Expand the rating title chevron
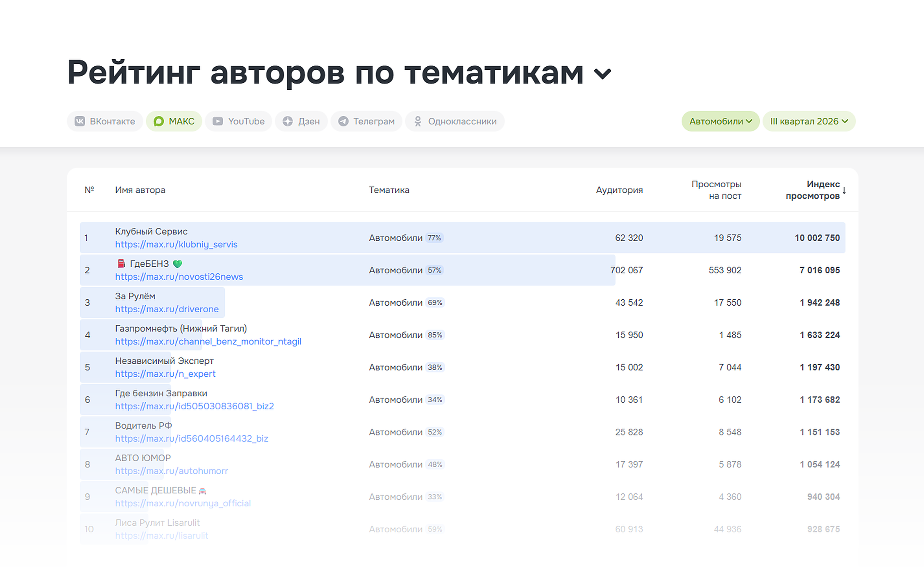Screen dimensions: 924x579 pyautogui.click(x=603, y=74)
